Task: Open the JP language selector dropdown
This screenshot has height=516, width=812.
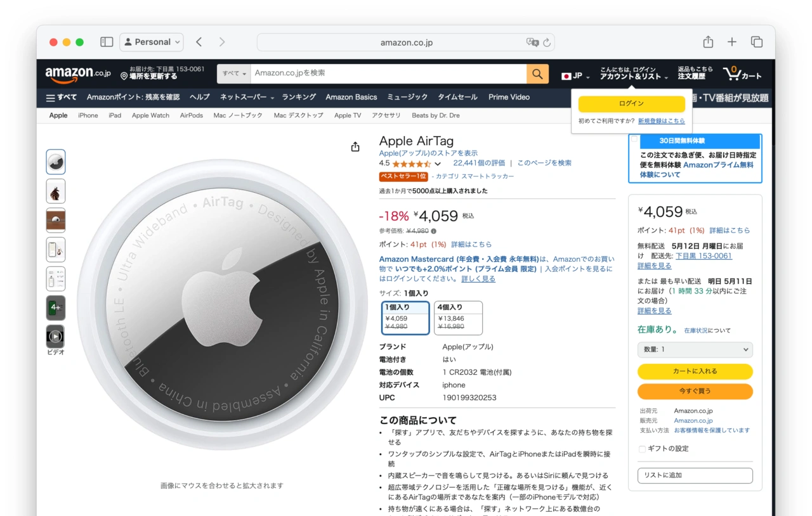Action: click(x=575, y=76)
